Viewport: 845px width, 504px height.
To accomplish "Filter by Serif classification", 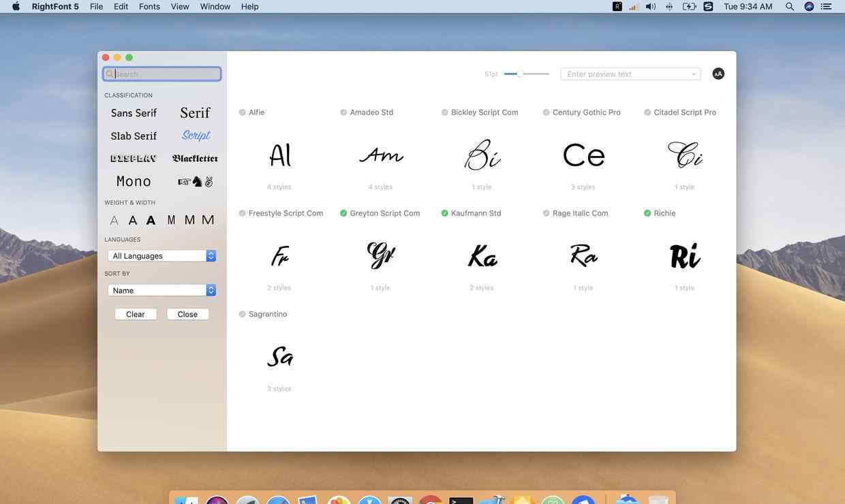I will coord(195,113).
